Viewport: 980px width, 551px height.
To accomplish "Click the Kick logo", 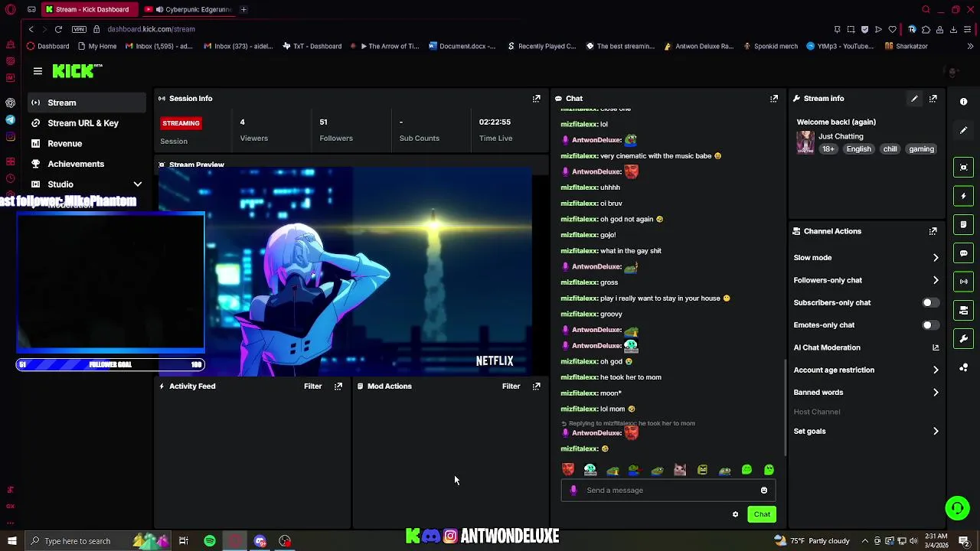I will (x=77, y=71).
